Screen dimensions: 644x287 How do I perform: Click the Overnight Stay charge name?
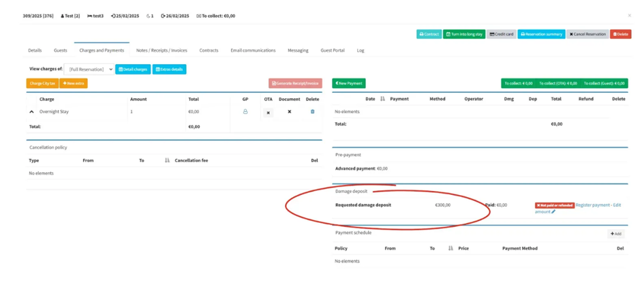(54, 111)
